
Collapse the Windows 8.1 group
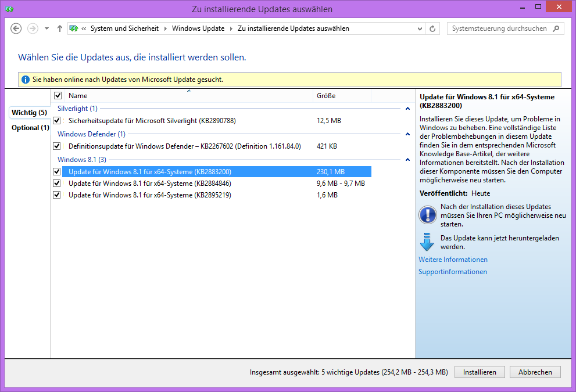407,160
